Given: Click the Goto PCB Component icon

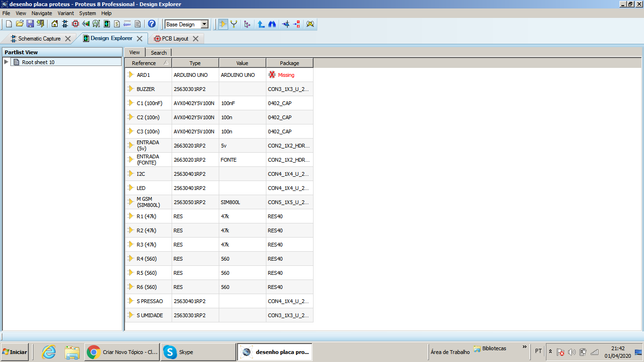Looking at the screenshot, I should [x=297, y=24].
